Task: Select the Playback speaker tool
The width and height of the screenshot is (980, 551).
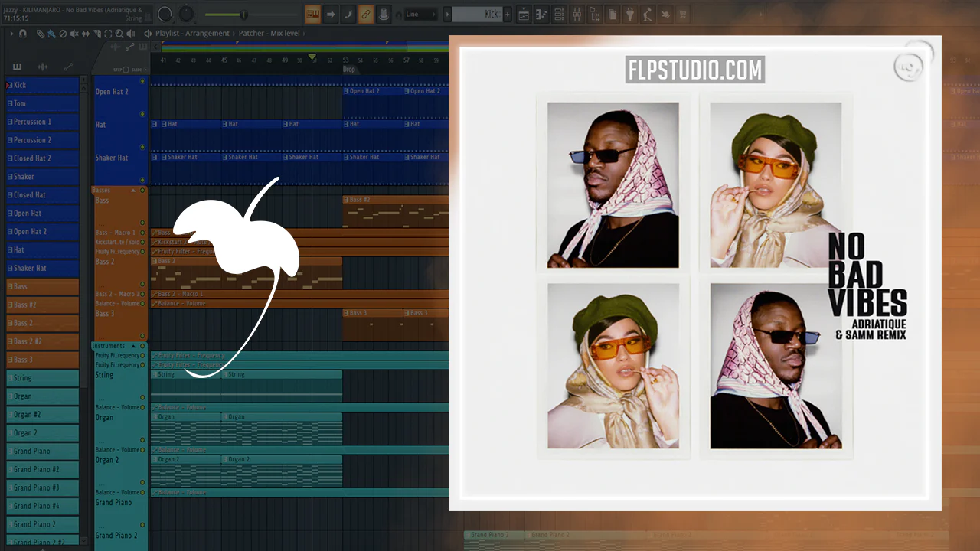Action: 132,34
